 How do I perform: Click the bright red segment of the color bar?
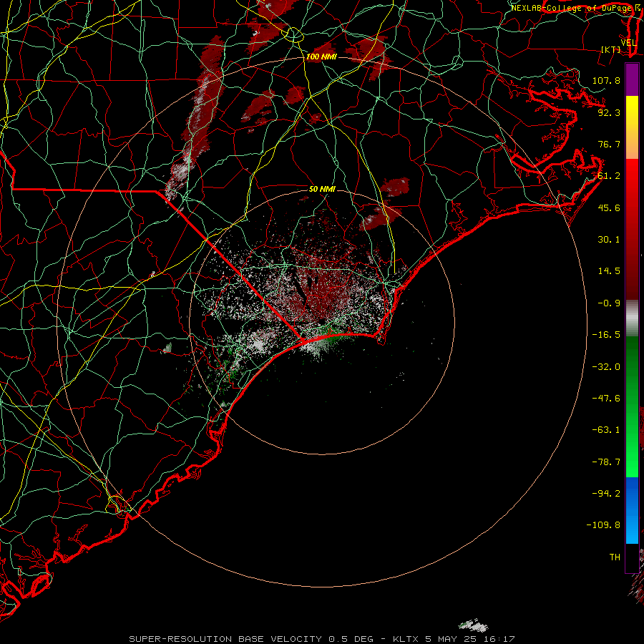pos(632,181)
